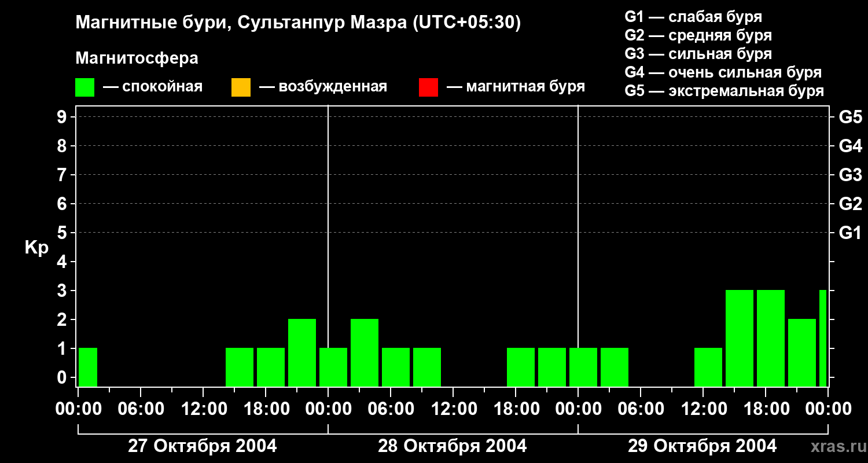Click the 'Kp' vertical axis title
868x463 pixels.
[36, 248]
